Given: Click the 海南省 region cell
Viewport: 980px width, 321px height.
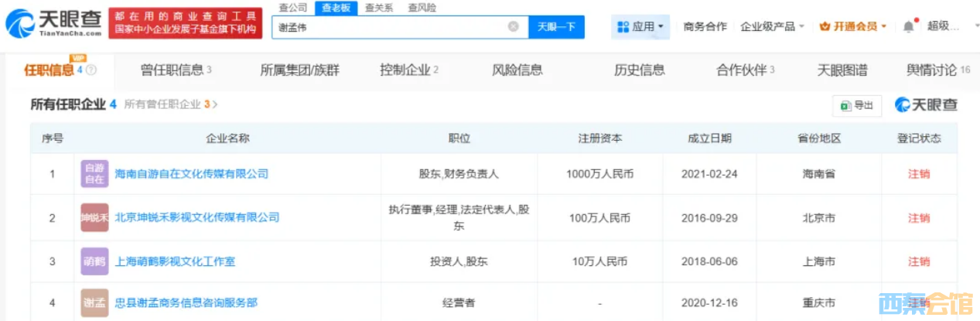Looking at the screenshot, I should [819, 174].
